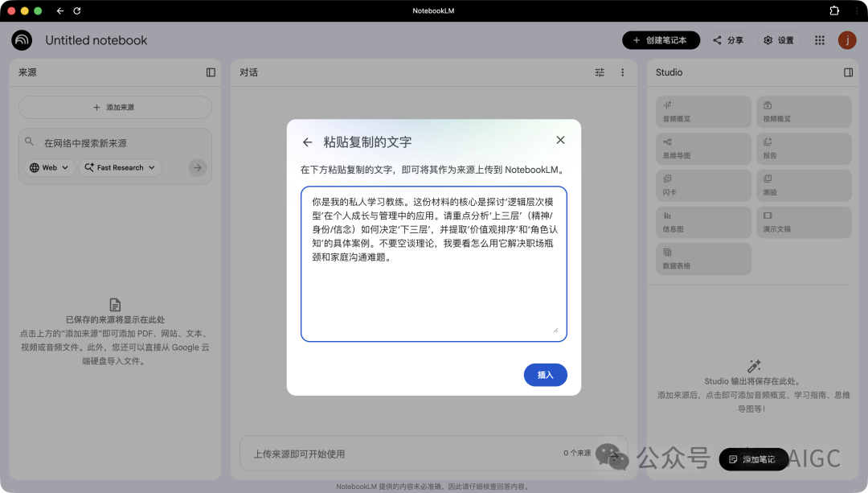The width and height of the screenshot is (868, 493).
Task: Select the 音频概览 audio overview tool
Action: tap(703, 111)
